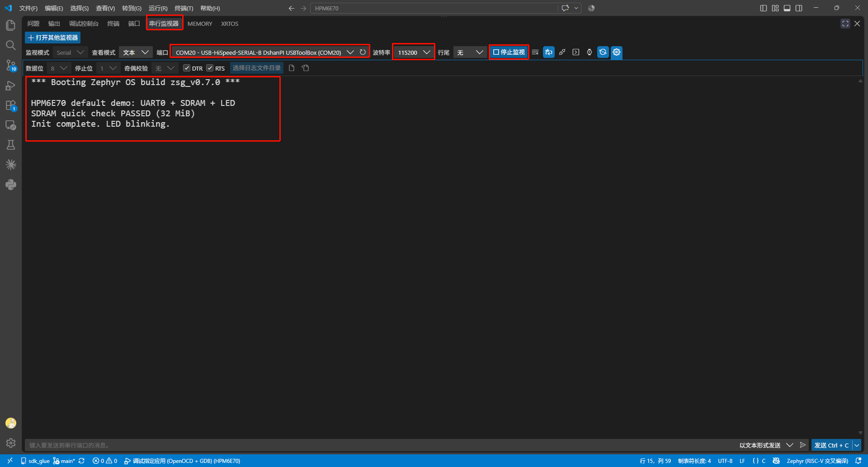The height and width of the screenshot is (467, 868).
Task: Click the 发送 Ctrl + C button
Action: click(832, 445)
